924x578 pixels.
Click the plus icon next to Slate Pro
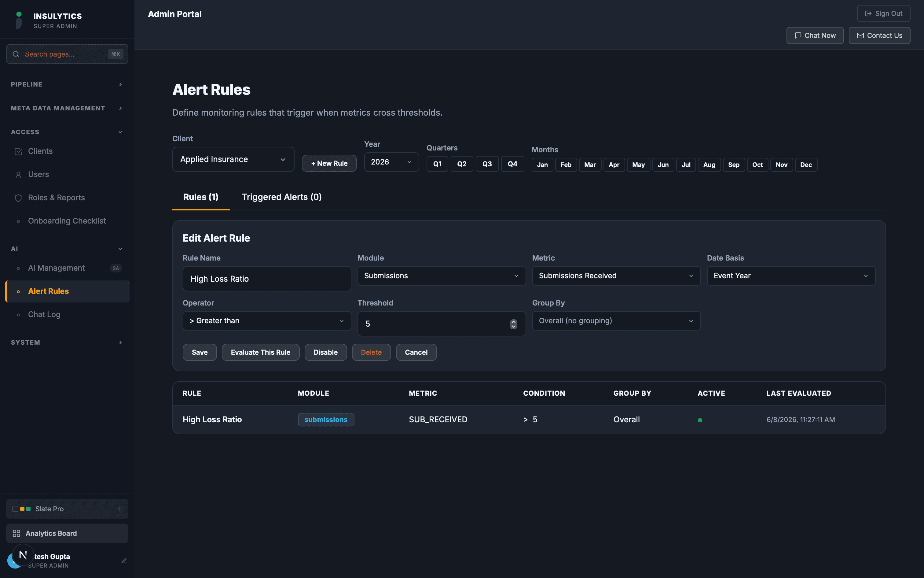coord(119,509)
